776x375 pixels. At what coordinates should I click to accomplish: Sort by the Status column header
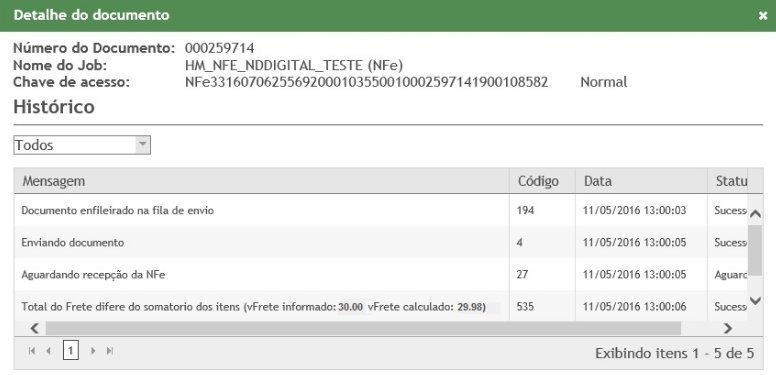click(x=731, y=181)
